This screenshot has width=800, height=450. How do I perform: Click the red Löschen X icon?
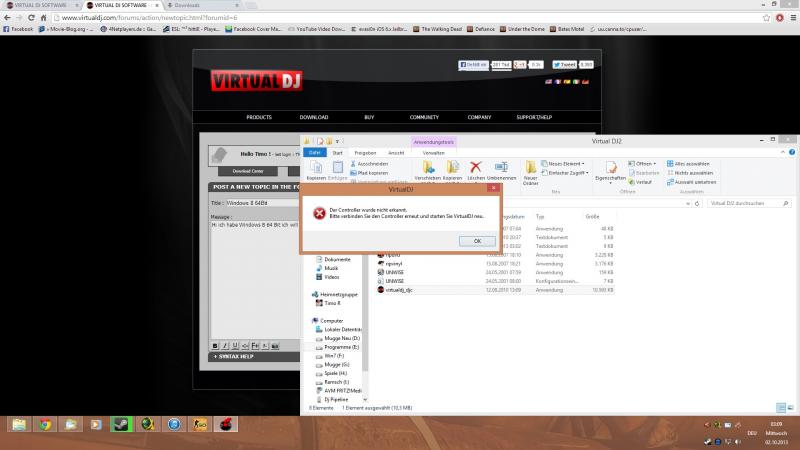pos(476,170)
